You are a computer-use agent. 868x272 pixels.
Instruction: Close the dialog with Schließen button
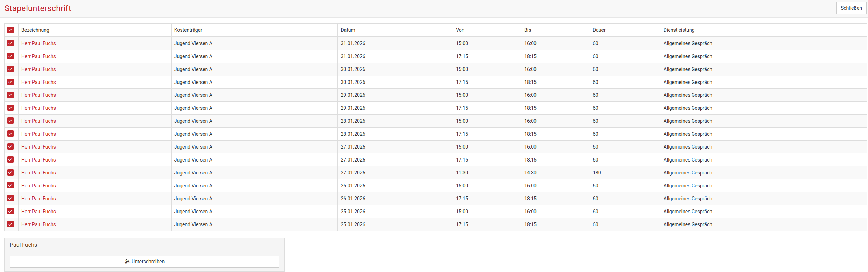click(851, 8)
